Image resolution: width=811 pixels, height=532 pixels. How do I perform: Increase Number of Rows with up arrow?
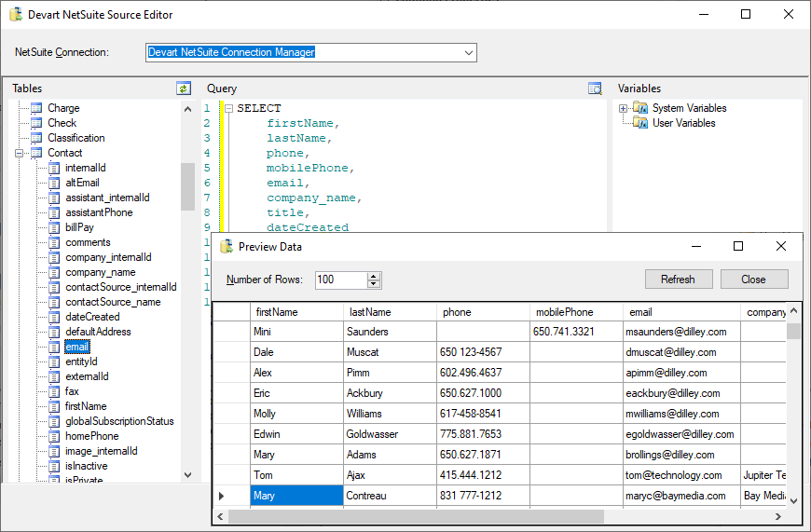(374, 276)
